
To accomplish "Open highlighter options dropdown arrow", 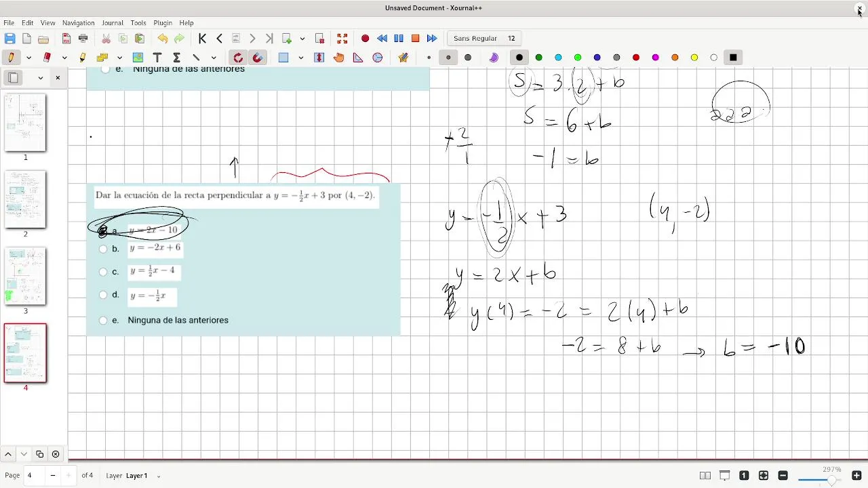I will click(x=119, y=58).
